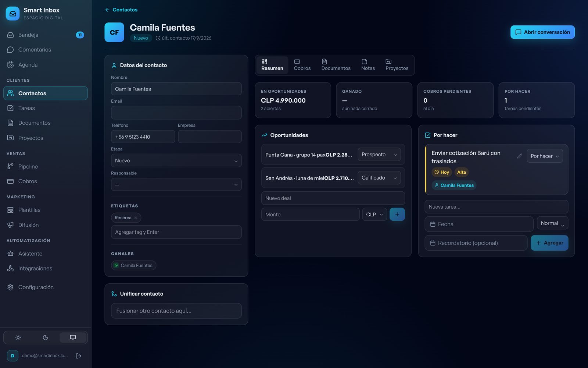The height and width of the screenshot is (368, 588).
Task: Change Punta Cana deal stage from Prospecto
Action: tap(379, 155)
